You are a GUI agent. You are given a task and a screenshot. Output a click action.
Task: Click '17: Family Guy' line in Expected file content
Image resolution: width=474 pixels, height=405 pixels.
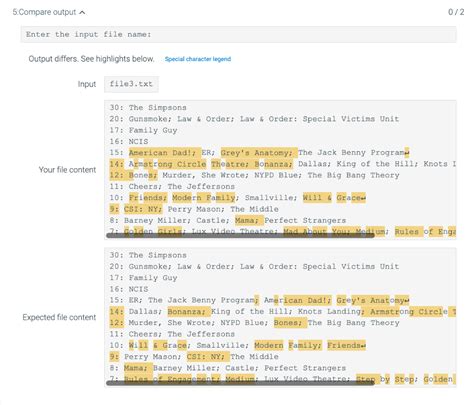point(143,278)
